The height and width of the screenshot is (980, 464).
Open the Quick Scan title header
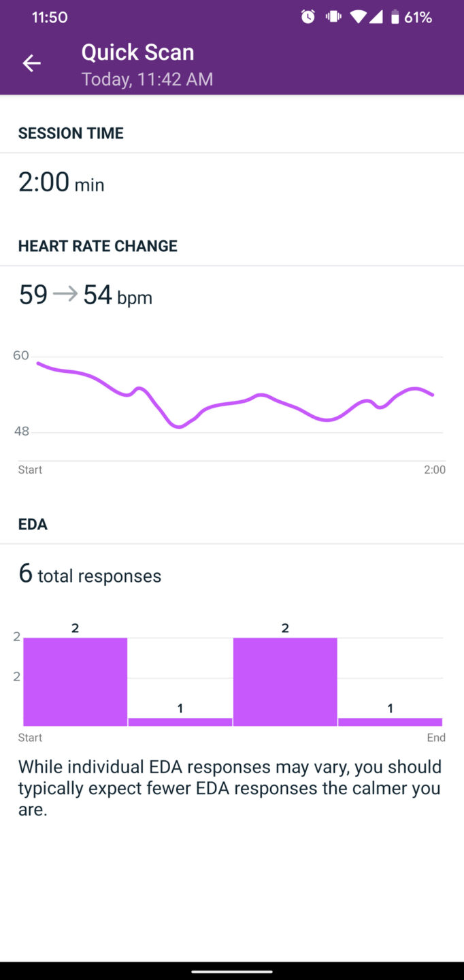(x=137, y=52)
